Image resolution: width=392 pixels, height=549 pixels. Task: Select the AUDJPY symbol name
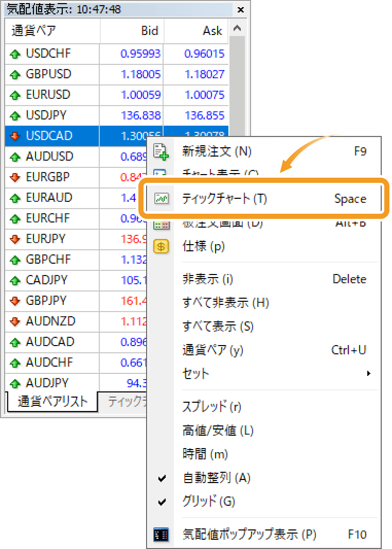click(x=47, y=383)
